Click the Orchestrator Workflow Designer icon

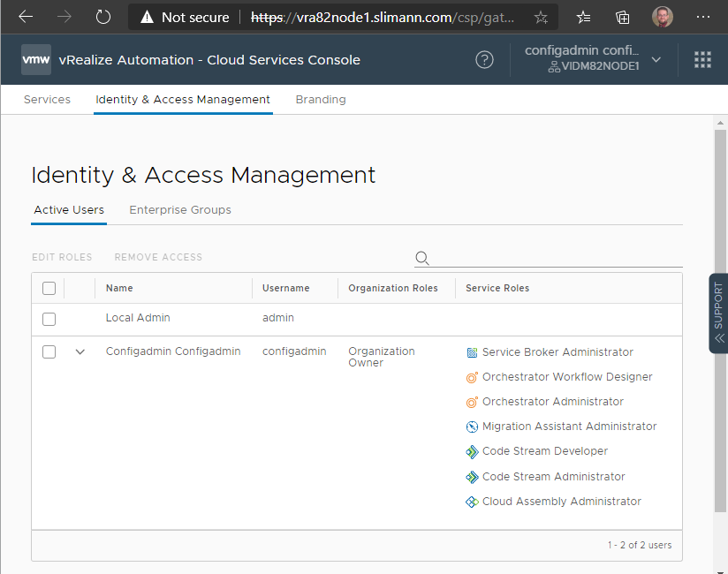pyautogui.click(x=472, y=377)
